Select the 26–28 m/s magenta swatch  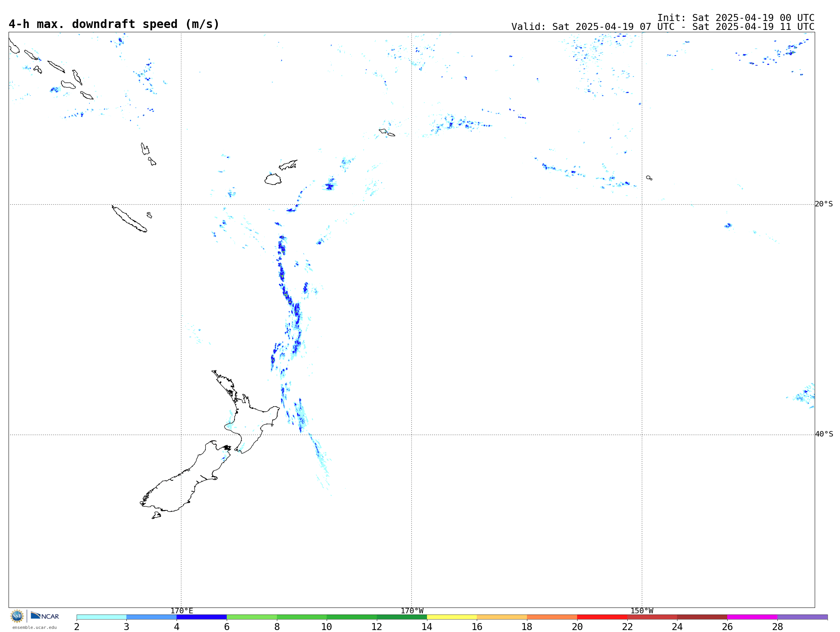point(752,617)
